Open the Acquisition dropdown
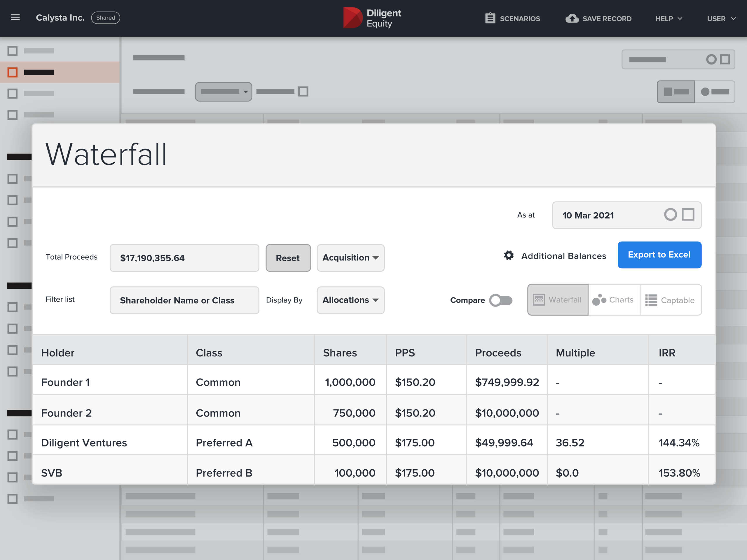 pos(350,258)
